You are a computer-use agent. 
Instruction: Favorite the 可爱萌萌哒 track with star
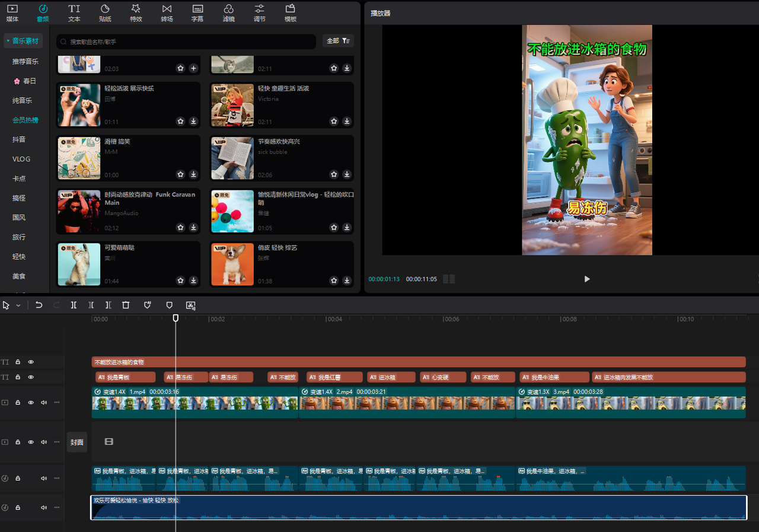click(x=180, y=281)
